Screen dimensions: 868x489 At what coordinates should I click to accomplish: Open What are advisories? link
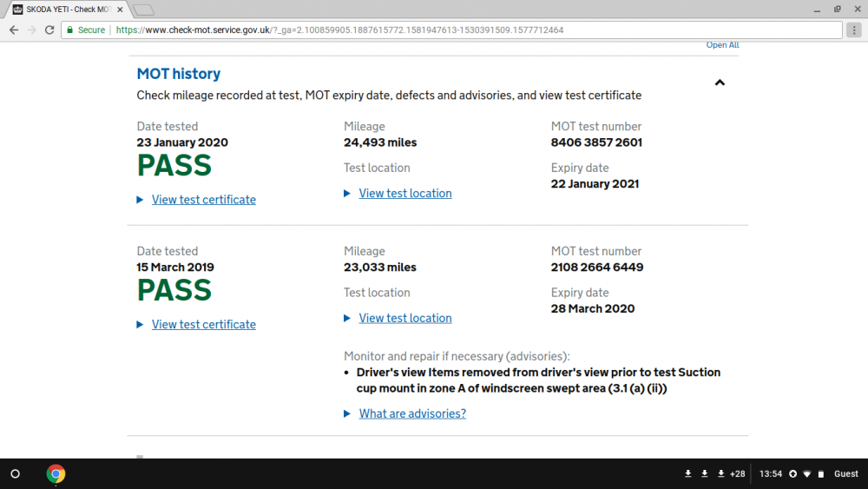point(412,413)
